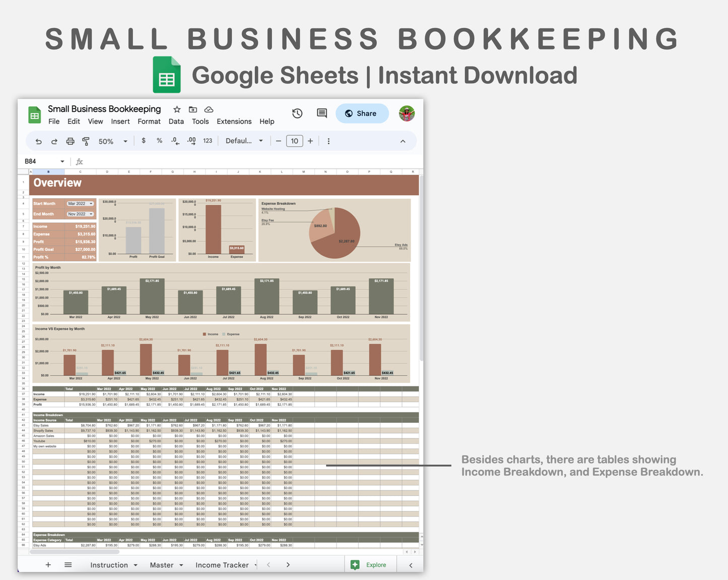Image resolution: width=728 pixels, height=580 pixels.
Task: Select the Paint format tool
Action: coord(86,141)
